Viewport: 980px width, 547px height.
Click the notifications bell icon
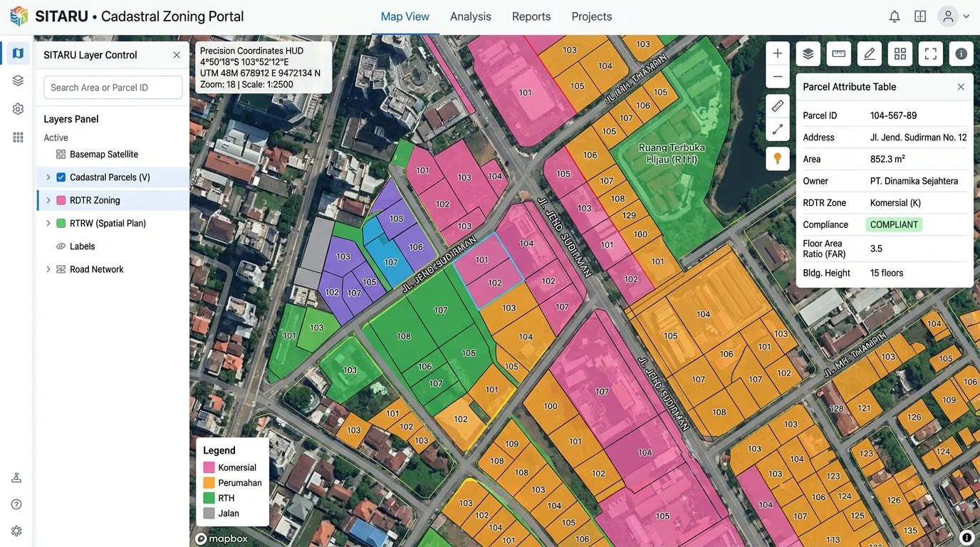895,16
